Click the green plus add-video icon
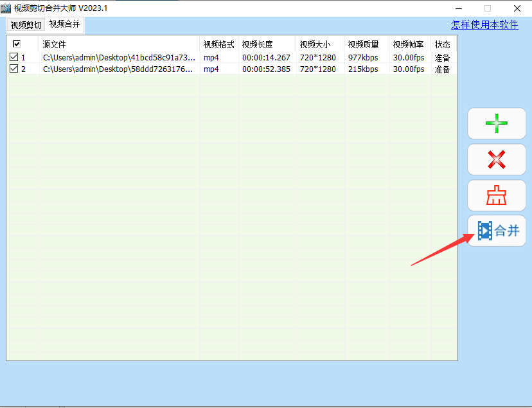Image resolution: width=532 pixels, height=408 pixels. coord(496,123)
